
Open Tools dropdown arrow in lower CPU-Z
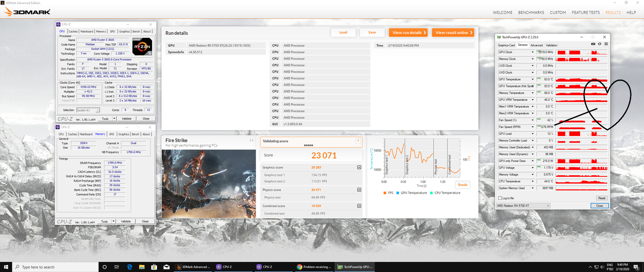(x=114, y=222)
